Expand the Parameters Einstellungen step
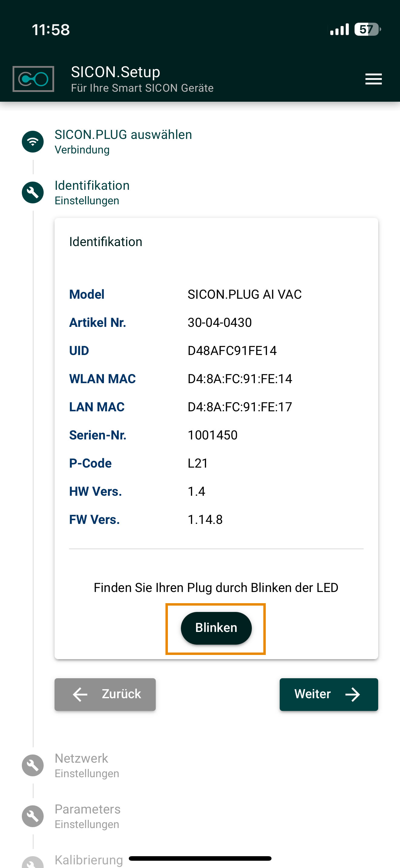Viewport: 400px width, 868px height. (87, 809)
